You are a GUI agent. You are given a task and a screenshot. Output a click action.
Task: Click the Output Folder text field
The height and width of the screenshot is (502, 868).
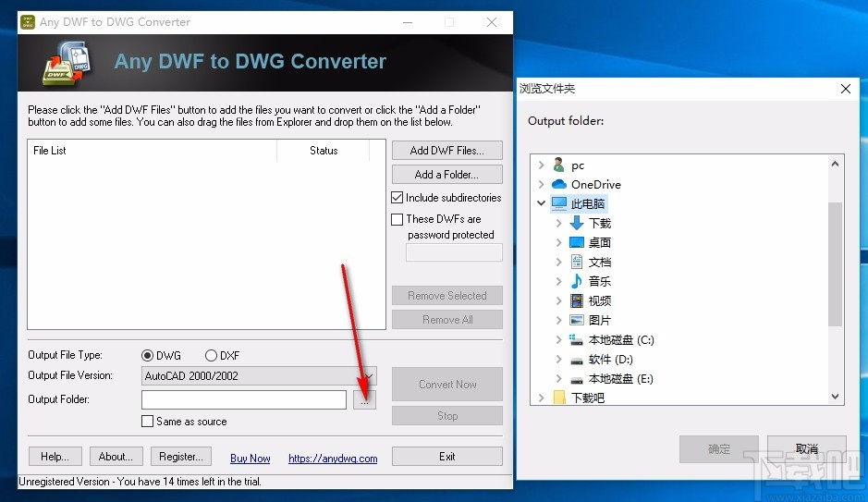pos(244,399)
